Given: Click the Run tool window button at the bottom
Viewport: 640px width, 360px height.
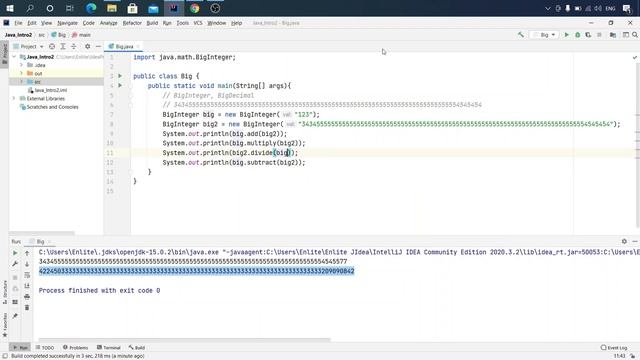Looking at the screenshot, I should [x=20, y=348].
